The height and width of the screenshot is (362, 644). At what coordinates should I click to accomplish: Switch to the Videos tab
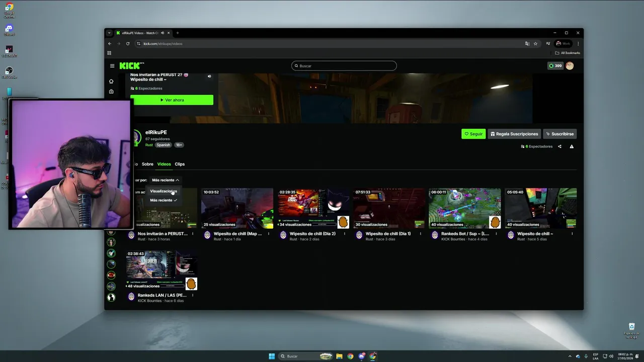click(164, 164)
